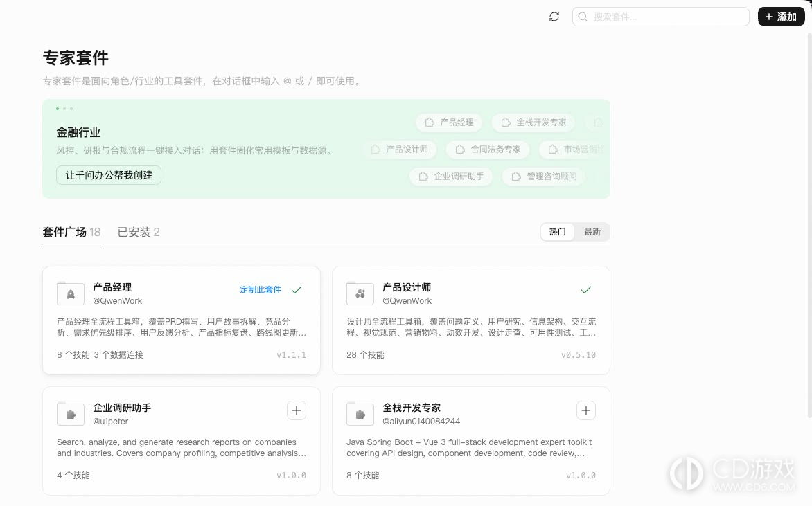The width and height of the screenshot is (812, 506).
Task: Click 28 个技能 on 产品设计师 card
Action: tap(365, 355)
